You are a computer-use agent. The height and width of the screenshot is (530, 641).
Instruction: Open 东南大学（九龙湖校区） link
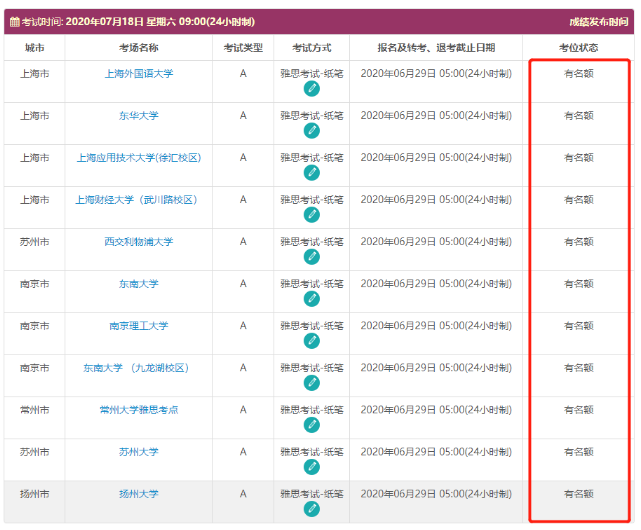(x=136, y=368)
